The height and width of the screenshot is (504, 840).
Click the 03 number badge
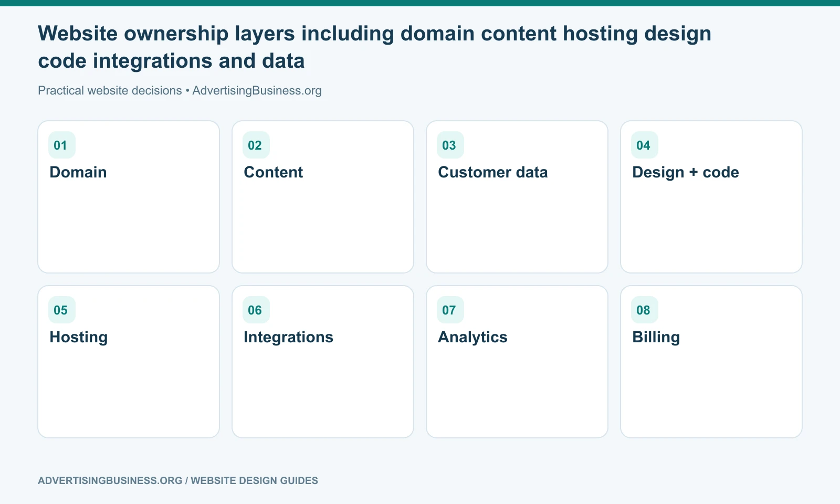pyautogui.click(x=450, y=145)
